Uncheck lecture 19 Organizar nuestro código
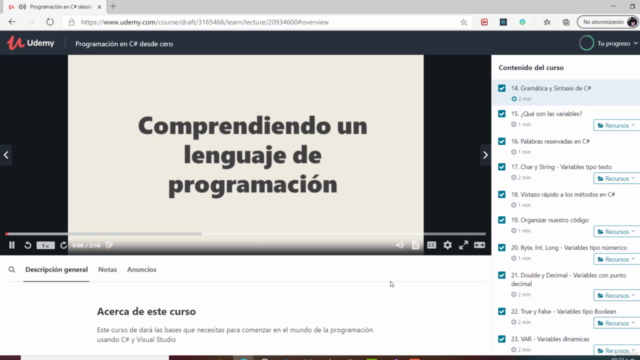 click(502, 220)
